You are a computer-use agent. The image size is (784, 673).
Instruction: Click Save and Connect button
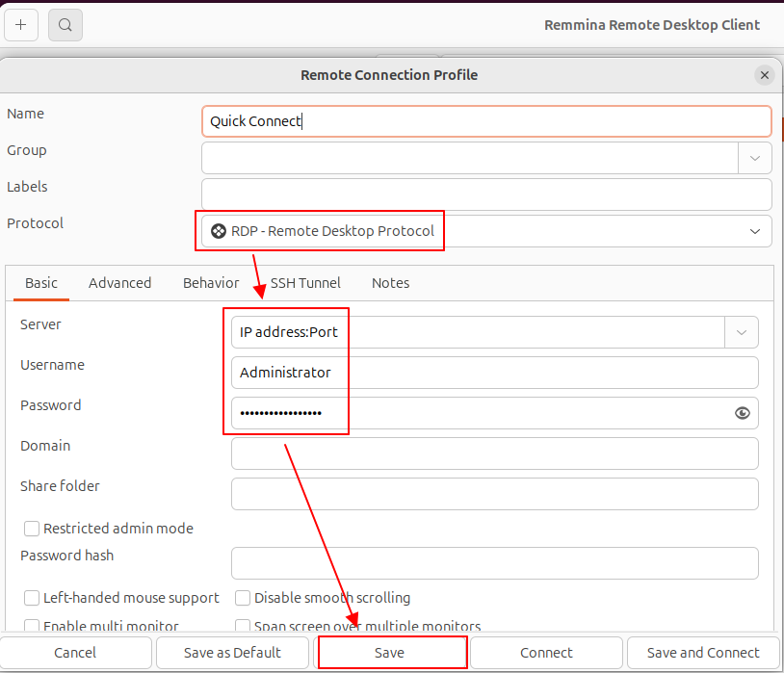tap(703, 653)
